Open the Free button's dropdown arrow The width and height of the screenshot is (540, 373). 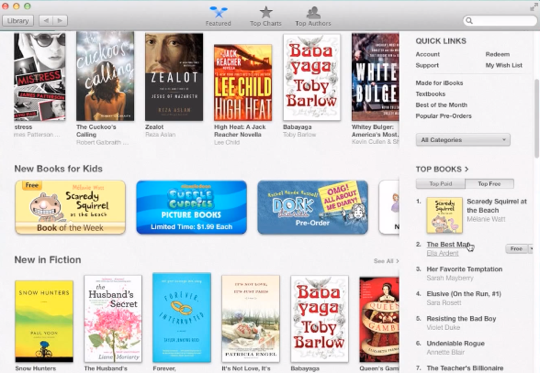[x=531, y=249]
